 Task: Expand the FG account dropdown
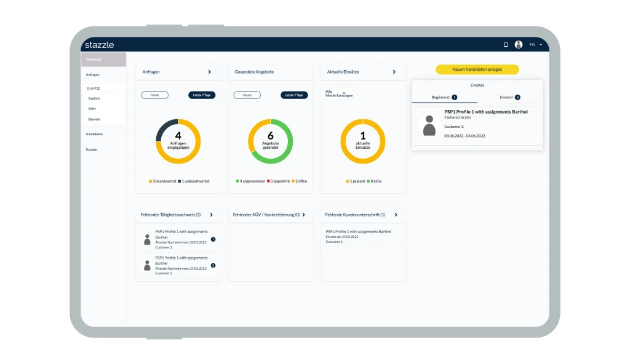click(x=536, y=45)
